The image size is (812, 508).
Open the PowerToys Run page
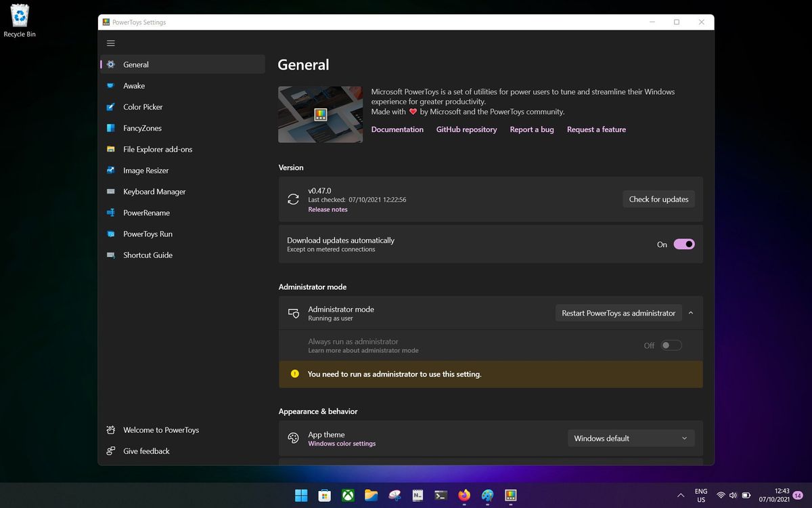tap(147, 234)
